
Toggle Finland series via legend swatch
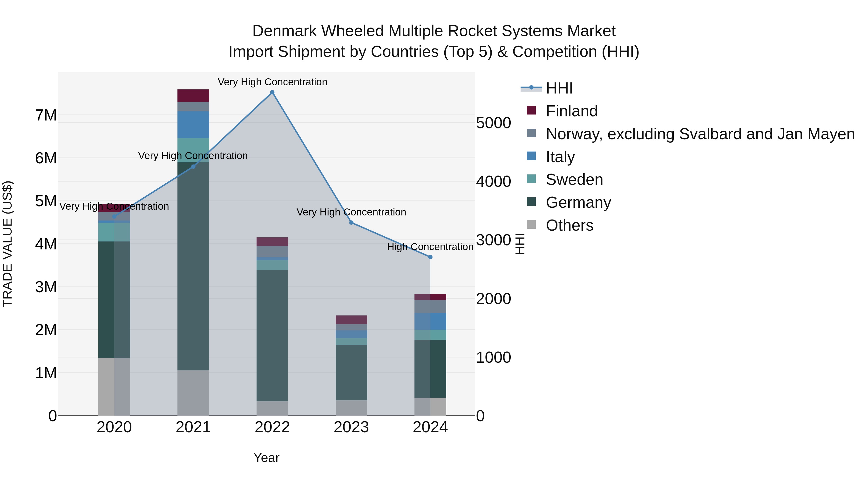tap(531, 110)
